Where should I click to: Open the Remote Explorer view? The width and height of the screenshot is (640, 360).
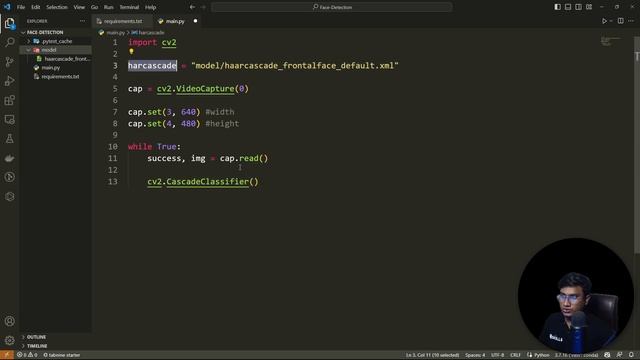point(9,119)
